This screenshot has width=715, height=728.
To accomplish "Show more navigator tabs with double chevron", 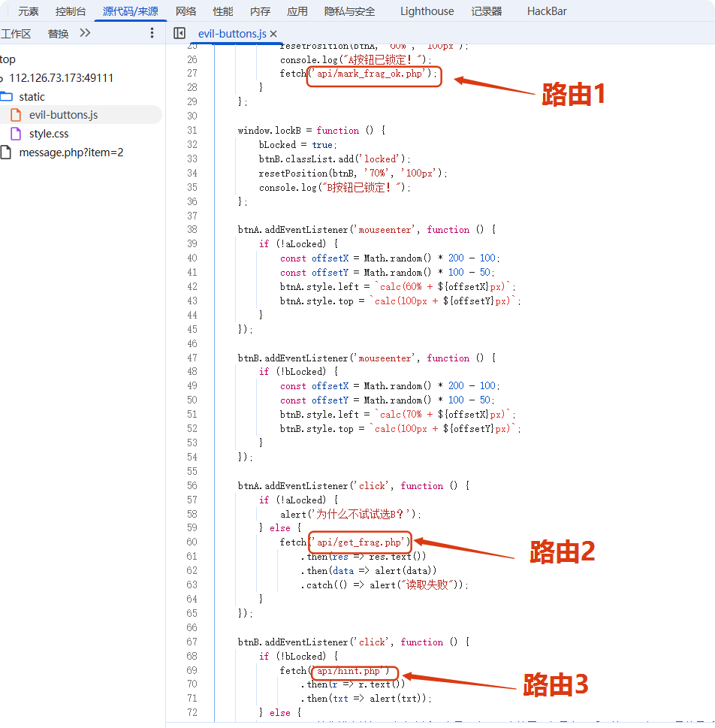I will (85, 33).
